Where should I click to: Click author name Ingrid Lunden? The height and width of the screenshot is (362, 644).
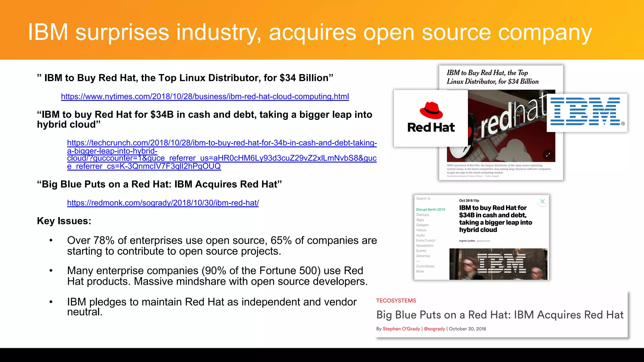pos(467,241)
